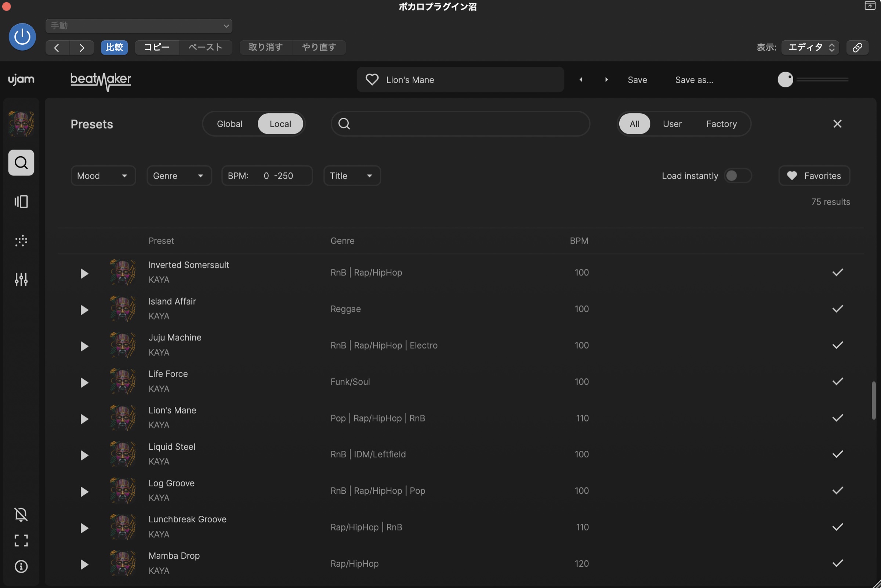Image resolution: width=881 pixels, height=588 pixels.
Task: Close the Presets browser with X
Action: point(837,124)
